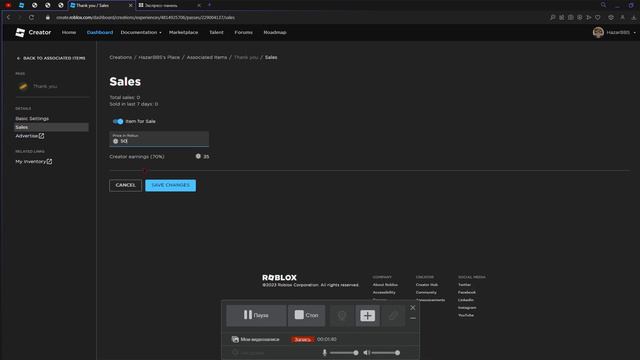Viewport: 640px width, 360px height.
Task: Open 'Мои видеозаписи' in the recorder
Action: (x=256, y=339)
